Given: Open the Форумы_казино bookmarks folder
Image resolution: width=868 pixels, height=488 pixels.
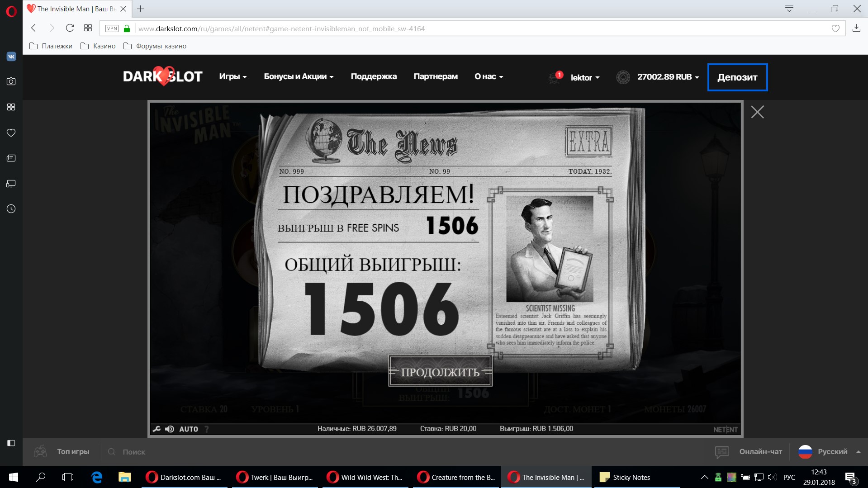Looking at the screenshot, I should [155, 46].
